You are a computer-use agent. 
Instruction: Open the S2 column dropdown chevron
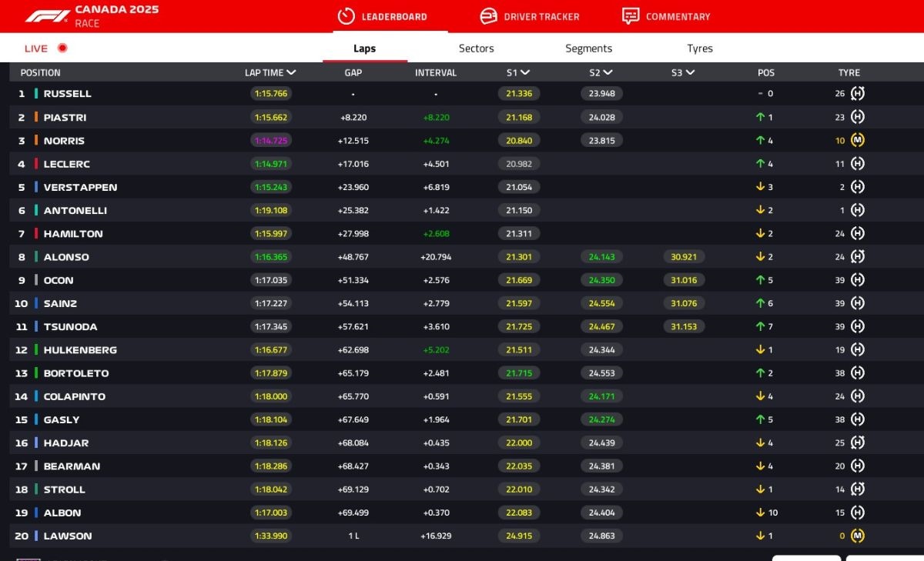pos(608,72)
